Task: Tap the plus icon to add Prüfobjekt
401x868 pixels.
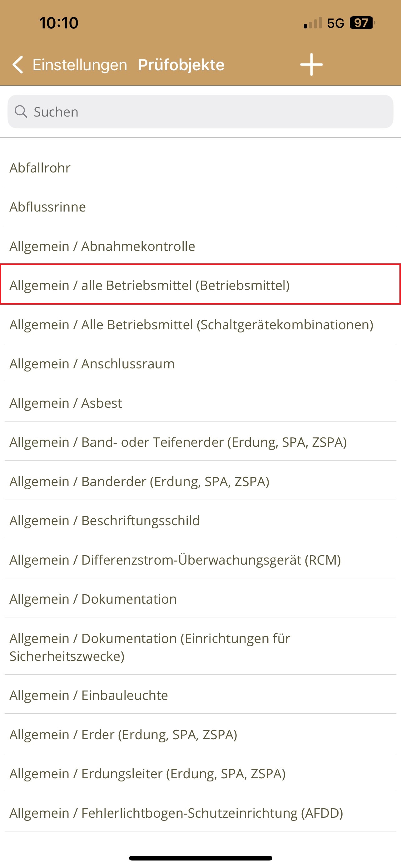Action: coord(311,64)
